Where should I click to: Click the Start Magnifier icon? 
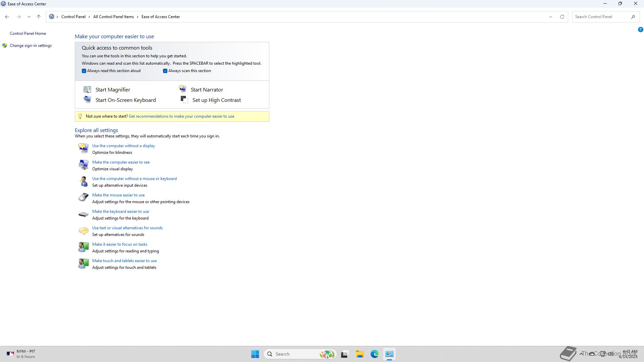click(87, 89)
